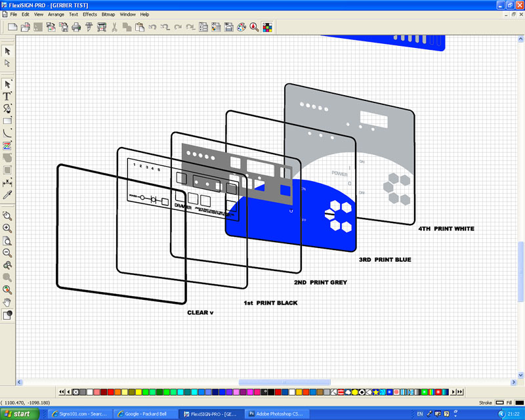Select the "4TH PRINT WHITE" label
The image size is (525, 420).
click(446, 229)
